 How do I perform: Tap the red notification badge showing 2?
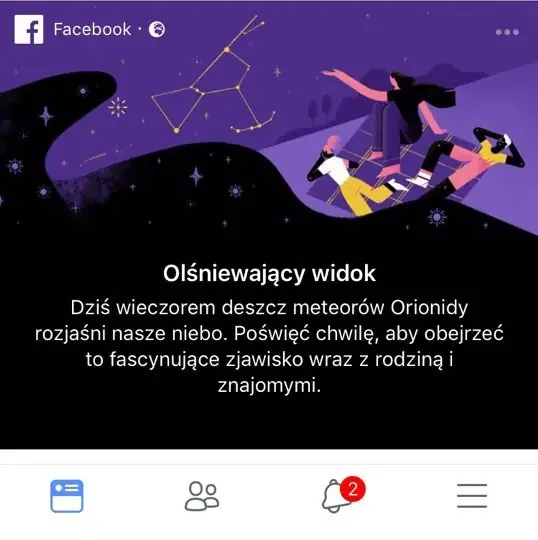[x=353, y=489]
